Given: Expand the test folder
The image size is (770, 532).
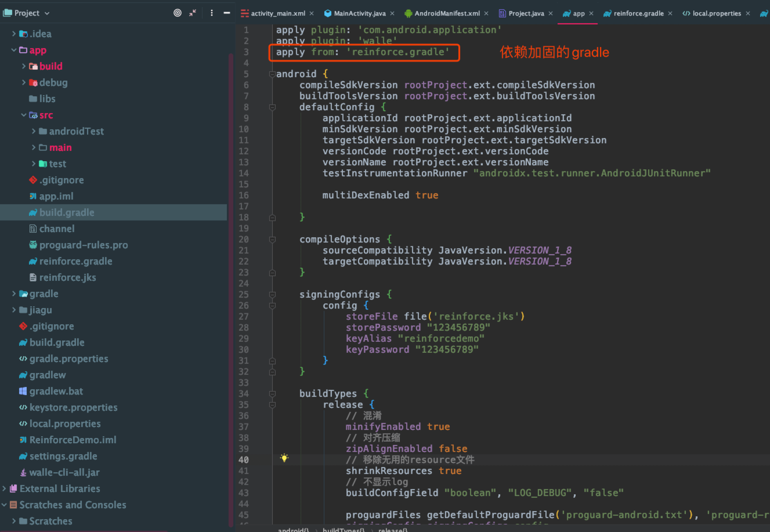Looking at the screenshot, I should [x=34, y=163].
